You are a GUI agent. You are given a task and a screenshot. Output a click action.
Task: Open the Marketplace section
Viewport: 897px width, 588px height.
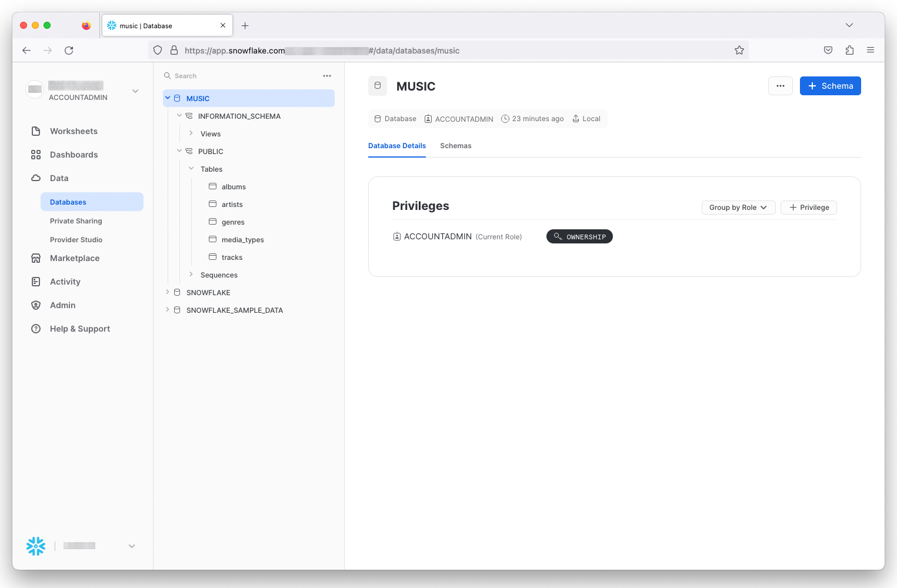click(x=74, y=258)
